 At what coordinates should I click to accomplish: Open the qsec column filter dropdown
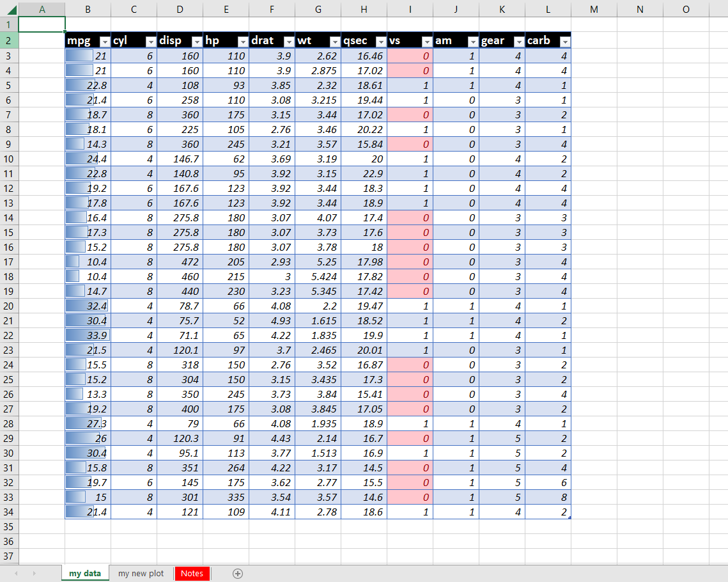coord(381,42)
